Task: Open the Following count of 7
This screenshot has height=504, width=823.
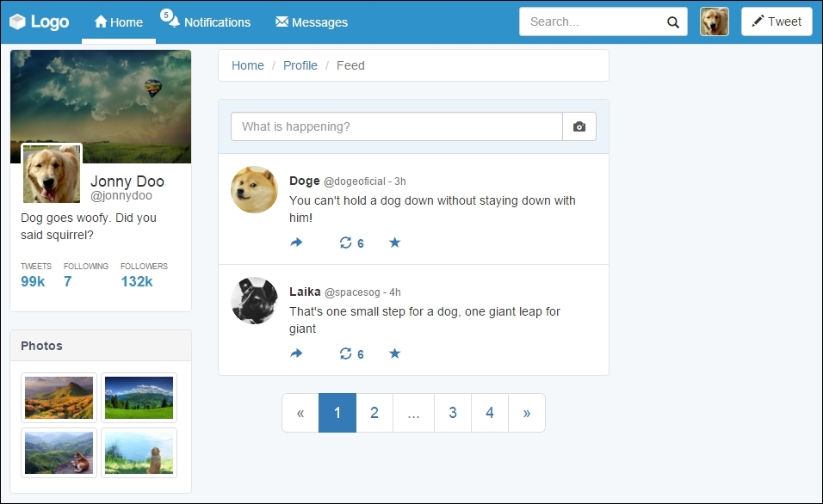Action: click(x=68, y=281)
